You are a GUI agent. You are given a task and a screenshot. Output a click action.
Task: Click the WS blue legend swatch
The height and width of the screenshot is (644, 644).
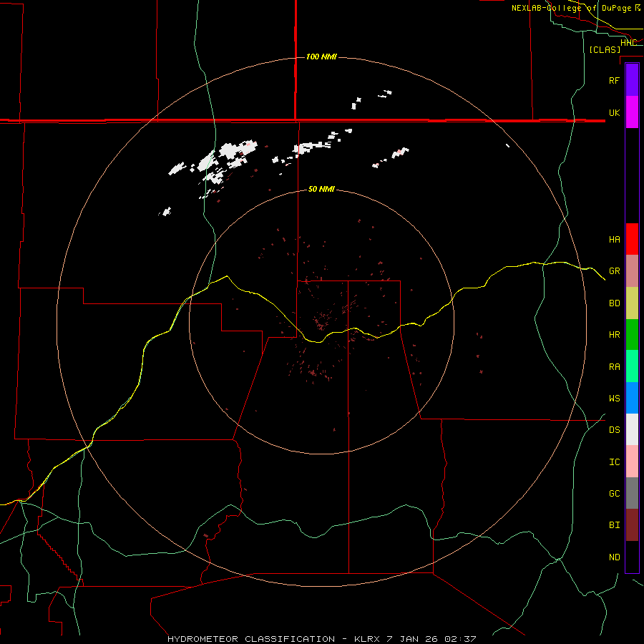click(x=632, y=398)
